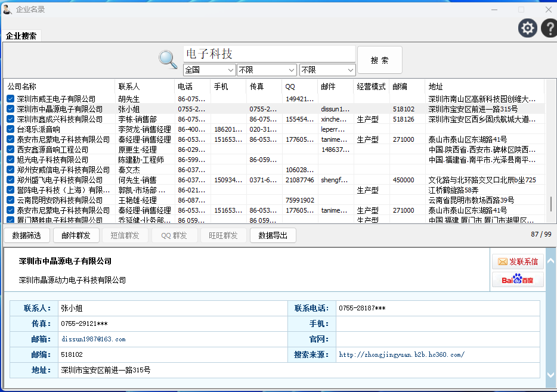
Task: Click the 电子科技 search keyword field
Action: [x=268, y=54]
